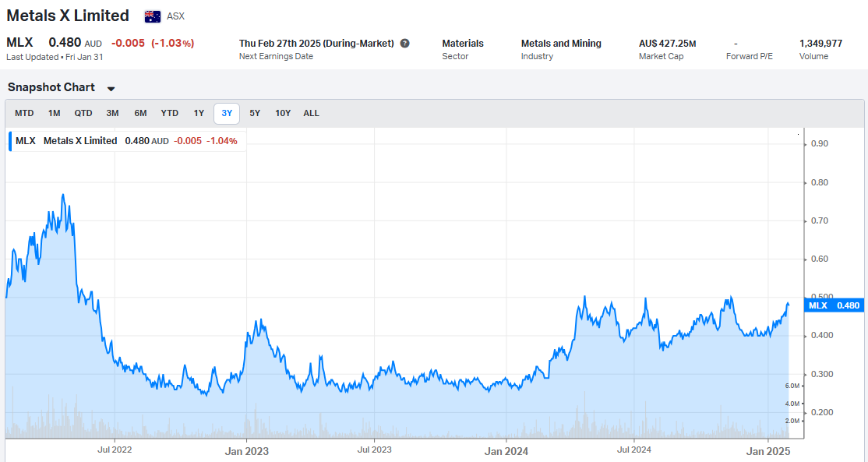Click the 1,349,977 volume value

coord(821,43)
